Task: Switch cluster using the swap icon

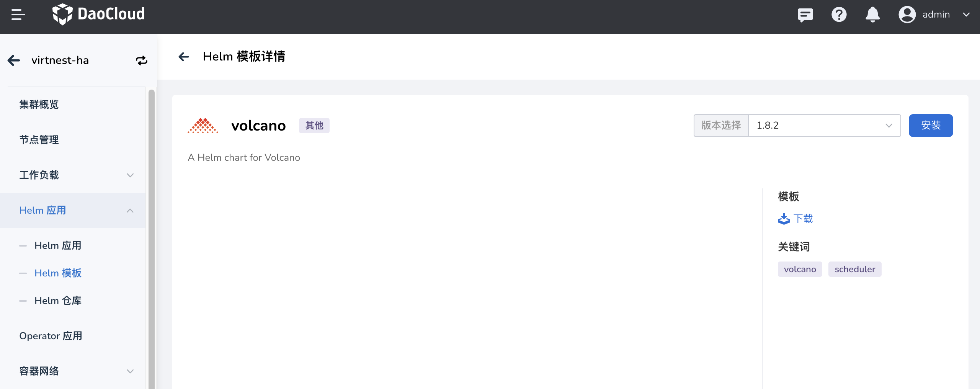Action: [141, 60]
